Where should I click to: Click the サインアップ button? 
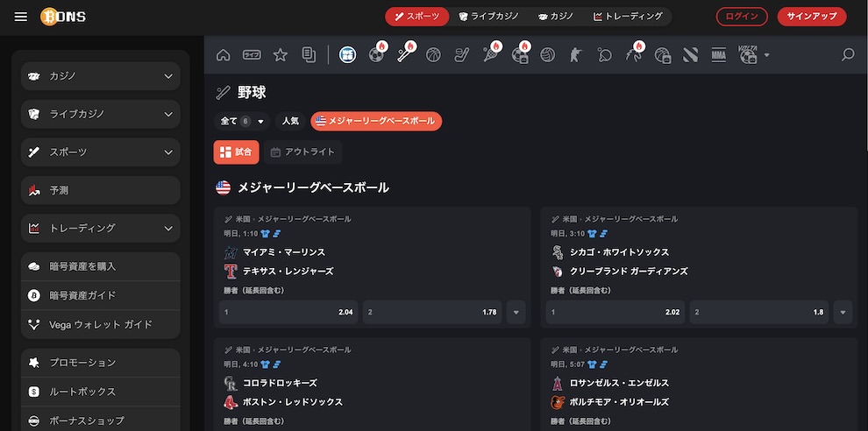coord(812,17)
